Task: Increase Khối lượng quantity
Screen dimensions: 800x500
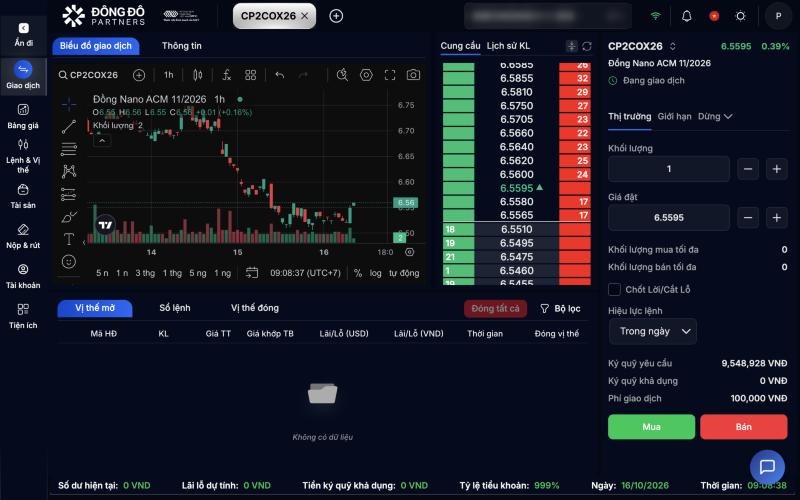Action: pos(777,169)
